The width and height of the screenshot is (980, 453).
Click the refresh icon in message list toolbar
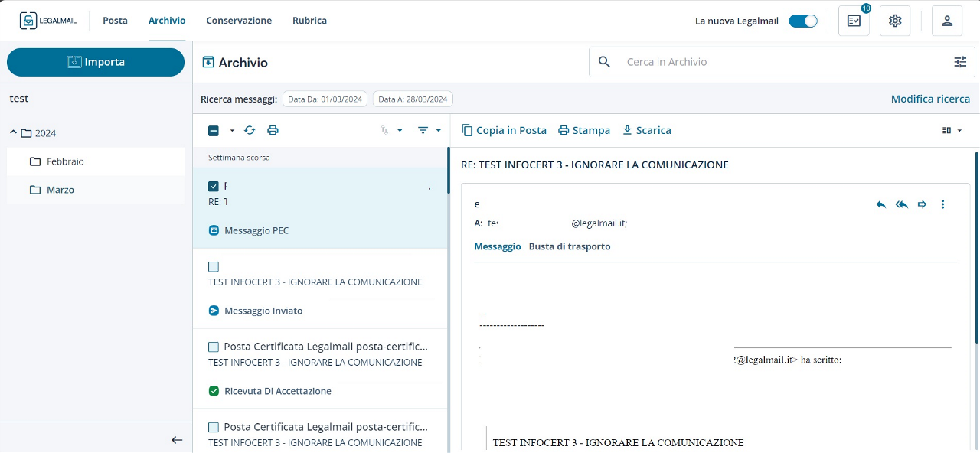click(x=250, y=130)
